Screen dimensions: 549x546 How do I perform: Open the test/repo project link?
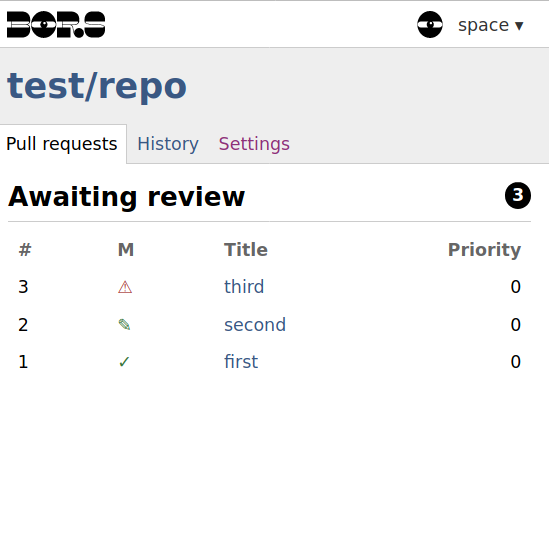(97, 86)
